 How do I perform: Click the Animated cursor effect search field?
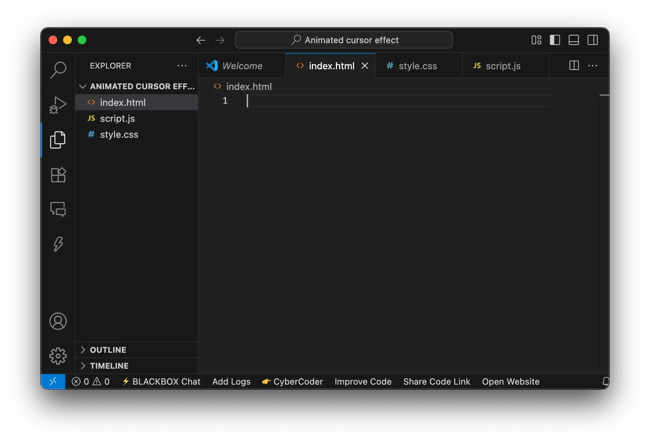click(x=344, y=40)
